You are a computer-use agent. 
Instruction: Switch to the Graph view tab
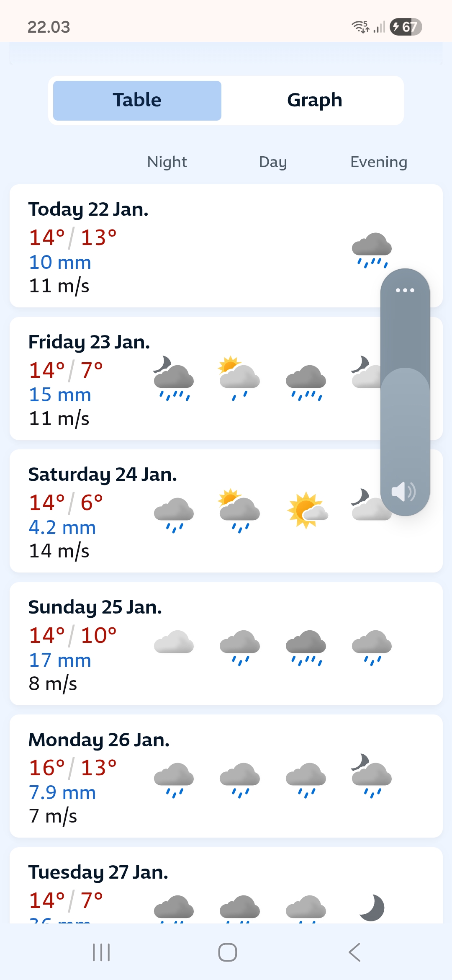[x=314, y=101]
